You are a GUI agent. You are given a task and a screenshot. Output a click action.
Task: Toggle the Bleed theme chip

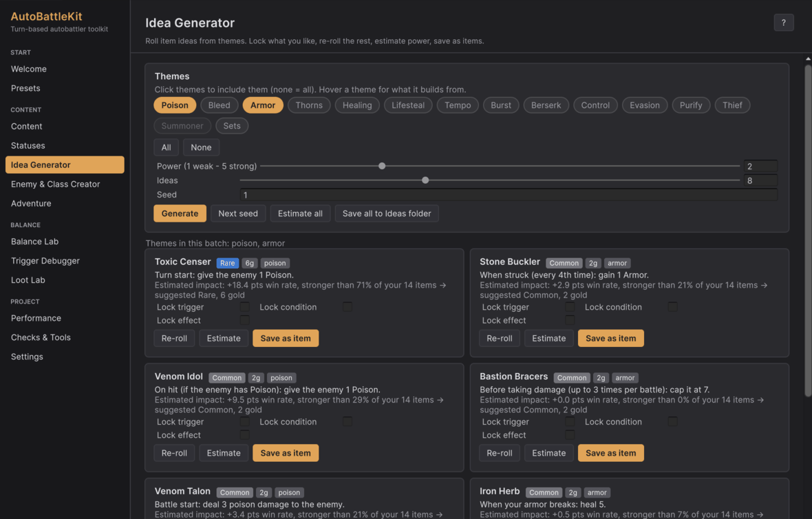(219, 105)
